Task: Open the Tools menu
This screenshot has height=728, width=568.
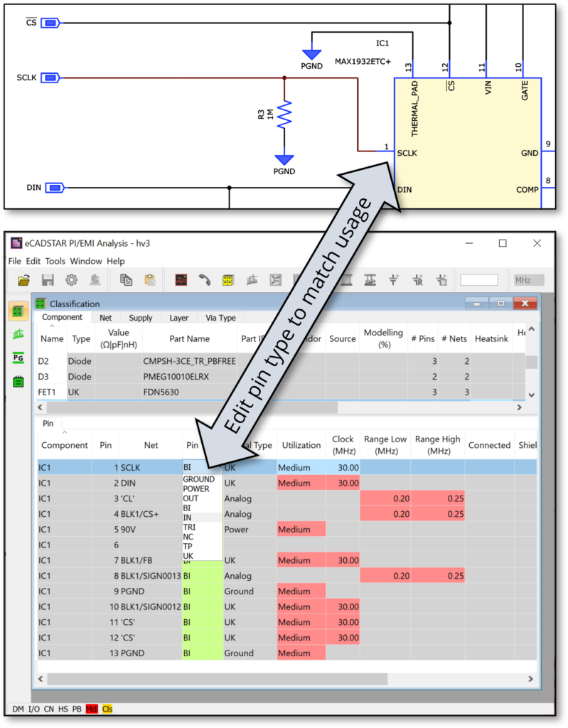Action: click(x=55, y=261)
